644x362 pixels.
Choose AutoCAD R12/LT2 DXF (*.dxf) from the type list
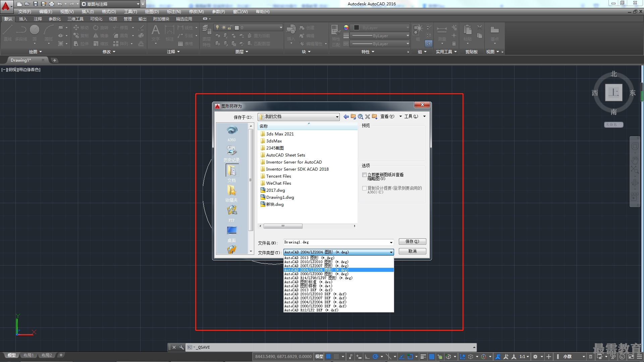[x=338, y=310]
